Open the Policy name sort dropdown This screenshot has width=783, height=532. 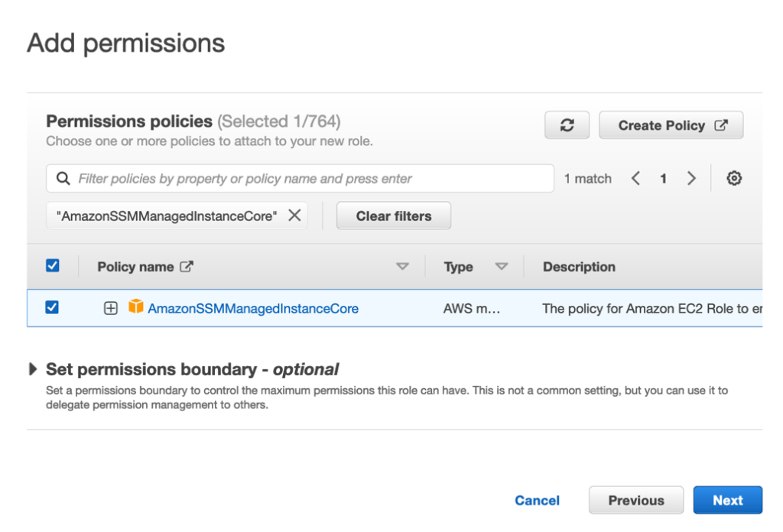[403, 267]
